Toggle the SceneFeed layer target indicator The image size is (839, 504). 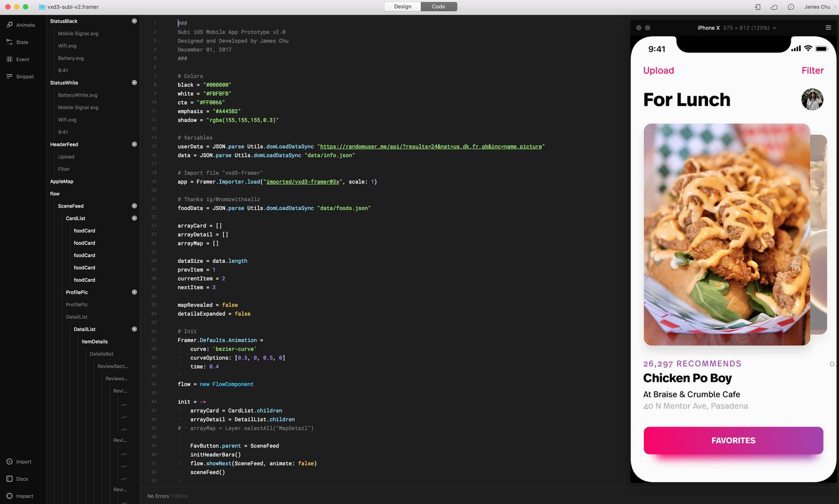point(134,206)
